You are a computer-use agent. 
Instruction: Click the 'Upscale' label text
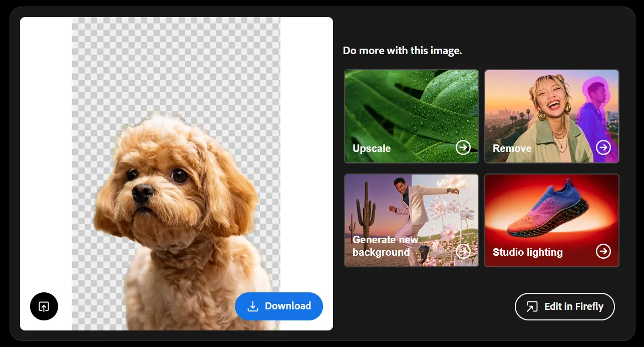(x=372, y=148)
